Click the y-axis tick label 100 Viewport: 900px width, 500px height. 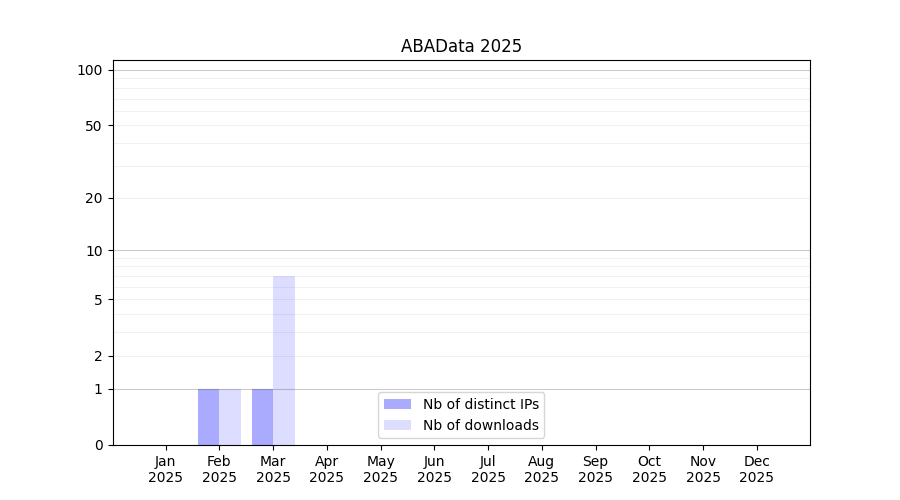(x=90, y=70)
